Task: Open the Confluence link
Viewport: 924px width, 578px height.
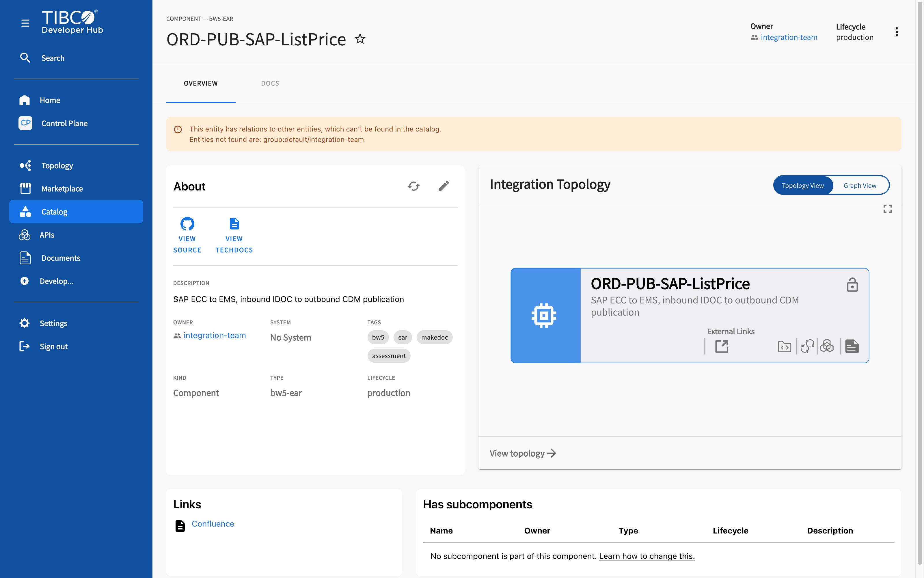Action: [x=213, y=524]
